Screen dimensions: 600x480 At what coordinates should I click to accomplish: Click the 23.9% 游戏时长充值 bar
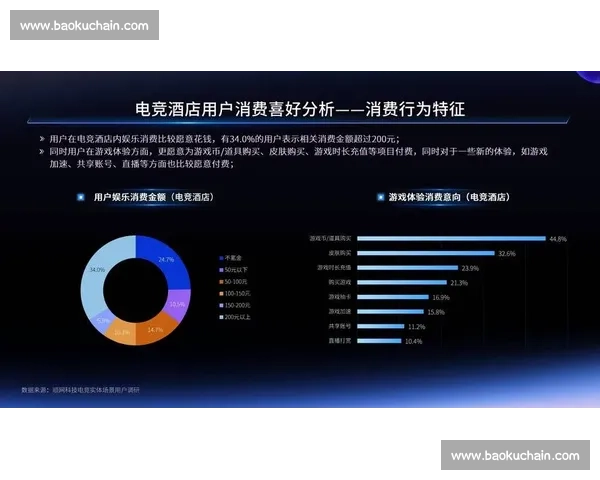pos(407,268)
